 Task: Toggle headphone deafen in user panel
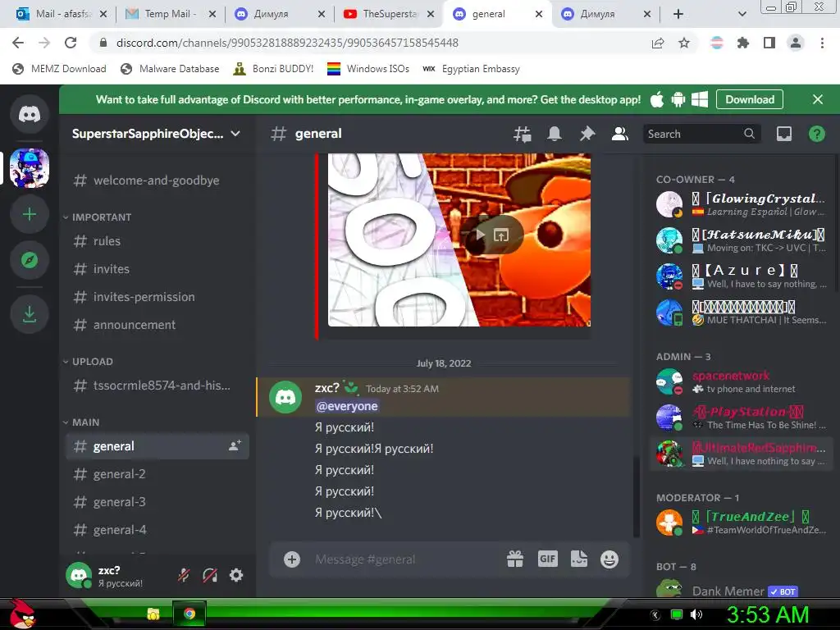pos(210,575)
